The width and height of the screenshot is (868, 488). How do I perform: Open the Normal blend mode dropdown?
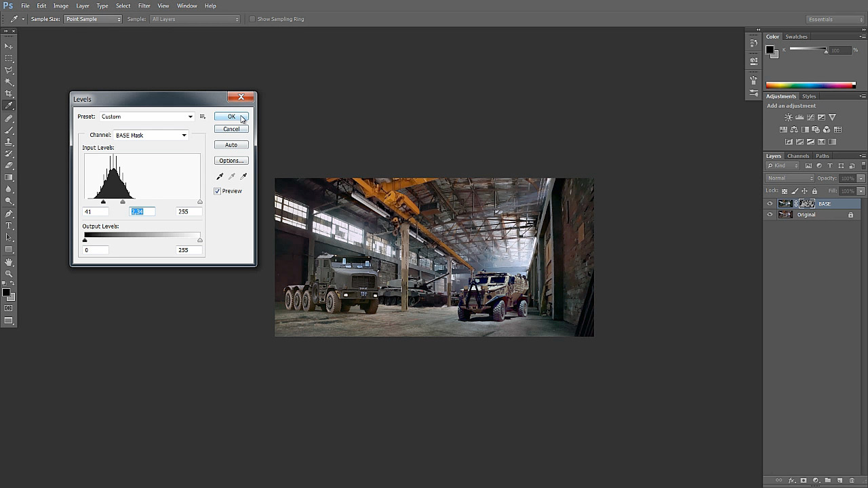[x=789, y=178]
